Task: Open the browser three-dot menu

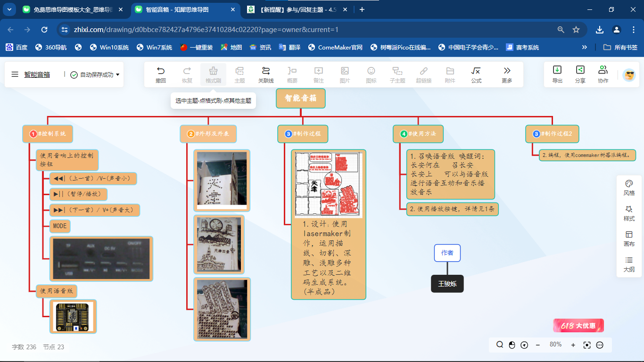Action: click(x=633, y=30)
